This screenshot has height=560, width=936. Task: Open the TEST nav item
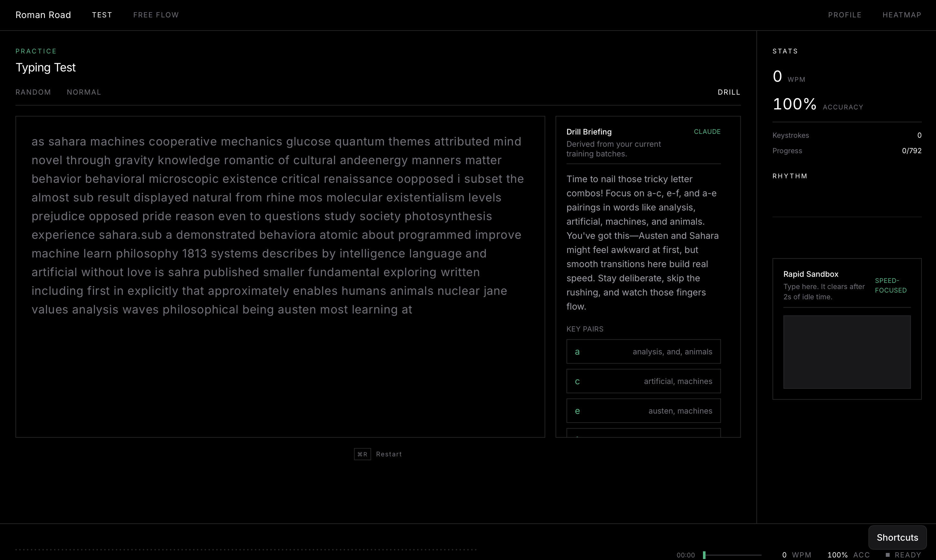coord(102,15)
